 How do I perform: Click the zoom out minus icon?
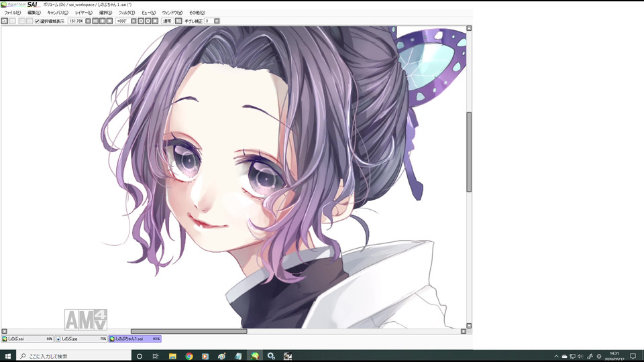coord(95,21)
